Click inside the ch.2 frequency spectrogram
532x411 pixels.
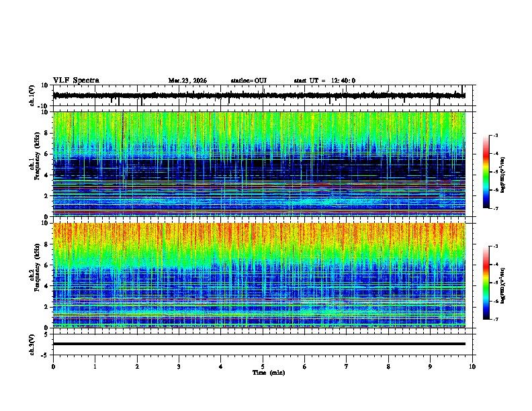click(x=259, y=275)
